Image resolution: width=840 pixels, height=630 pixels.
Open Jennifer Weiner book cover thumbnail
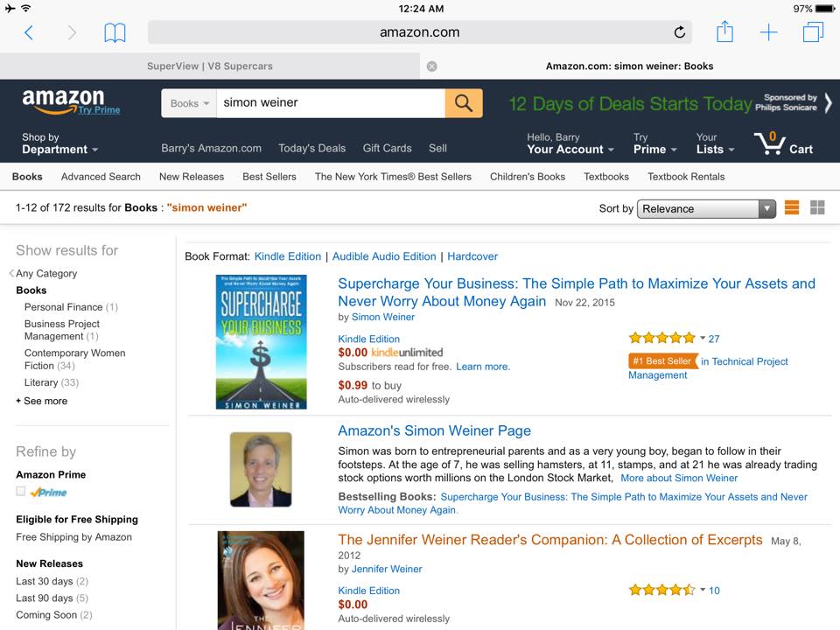pyautogui.click(x=261, y=580)
